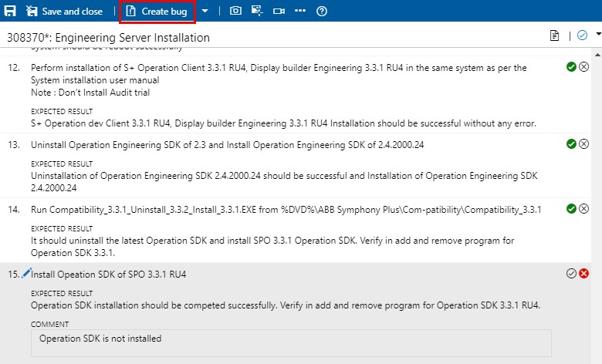Click step 12 text 'Perform installation of S+ Operation Client'

(118, 68)
